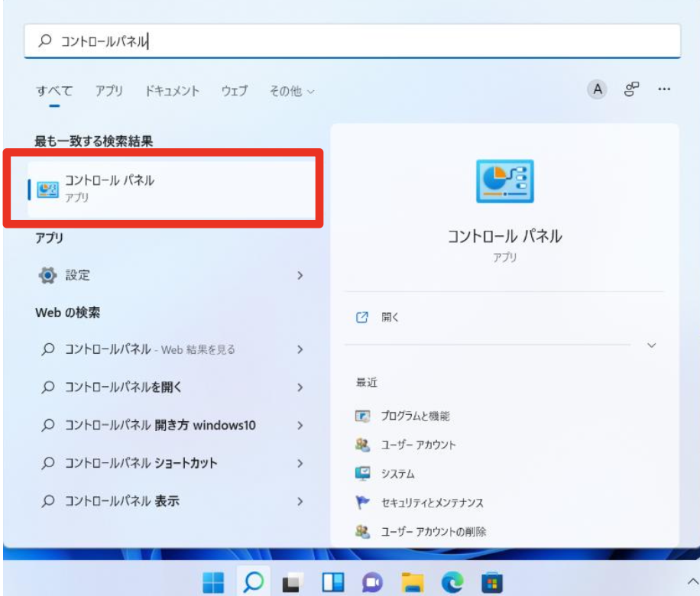Click the search text input field
This screenshot has width=700, height=596.
pos(352,41)
